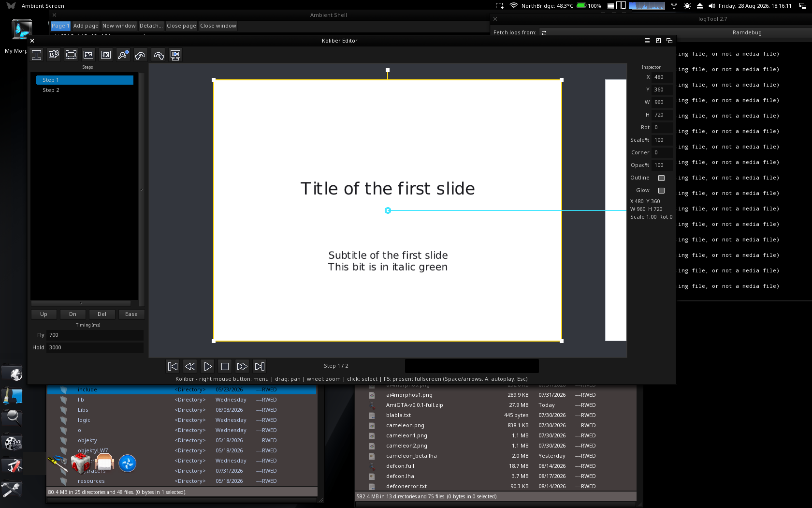This screenshot has height=508, width=812.
Task: Select Step 1 in the Steps list
Action: (85, 80)
